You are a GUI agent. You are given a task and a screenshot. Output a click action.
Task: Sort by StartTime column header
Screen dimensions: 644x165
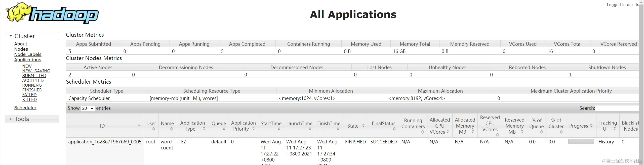[x=271, y=126]
